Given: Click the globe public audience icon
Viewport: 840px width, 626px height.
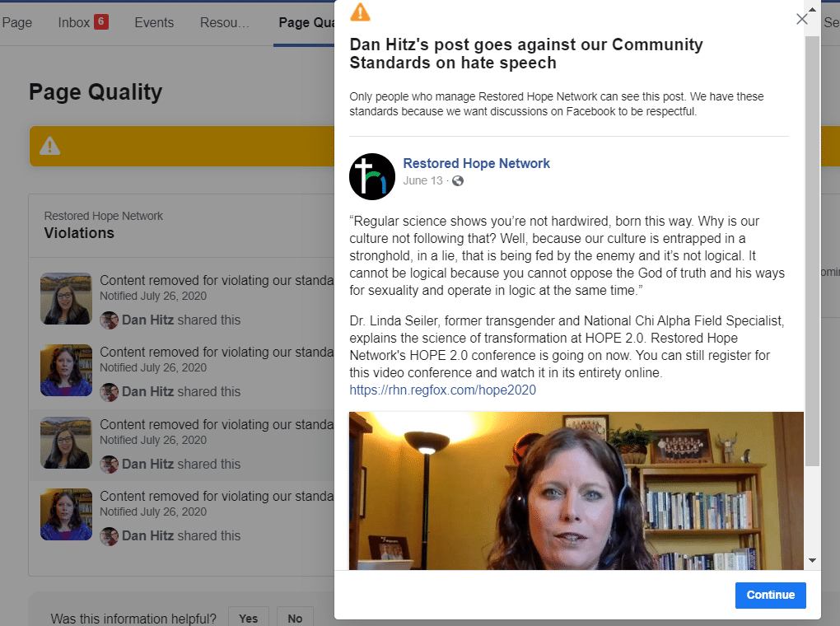Looking at the screenshot, I should pos(458,181).
